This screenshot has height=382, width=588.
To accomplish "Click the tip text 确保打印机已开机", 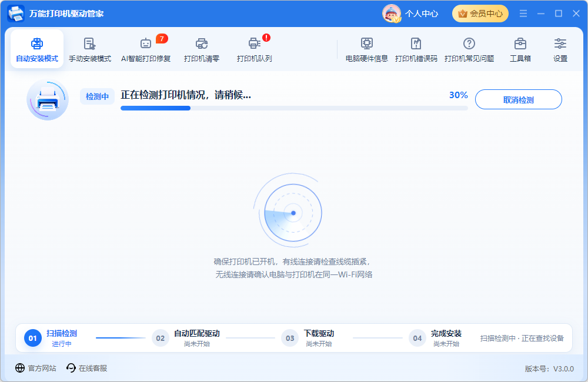I will pyautogui.click(x=292, y=262).
